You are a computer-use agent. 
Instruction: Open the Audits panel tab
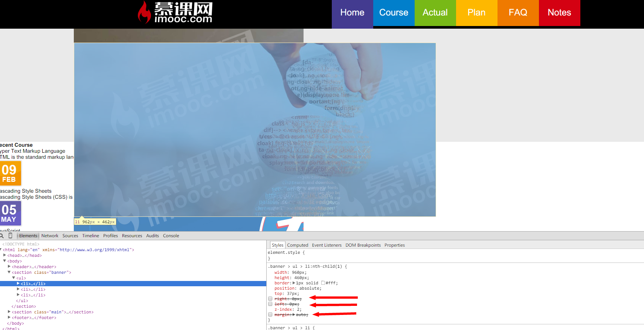tap(153, 236)
